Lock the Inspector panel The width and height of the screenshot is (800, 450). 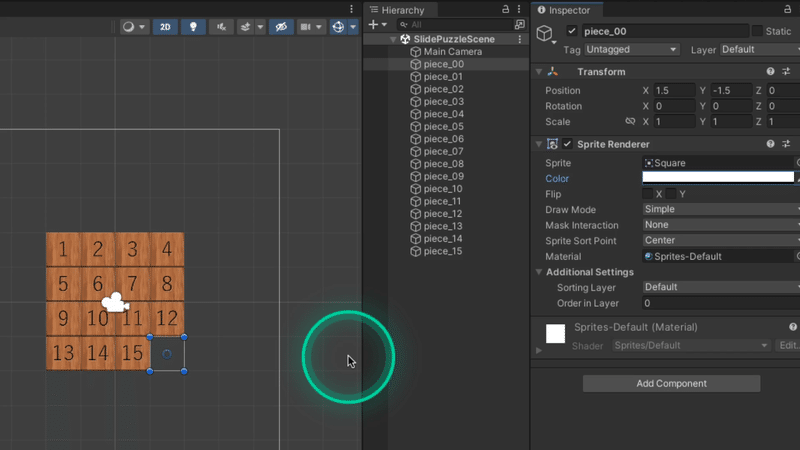787,9
